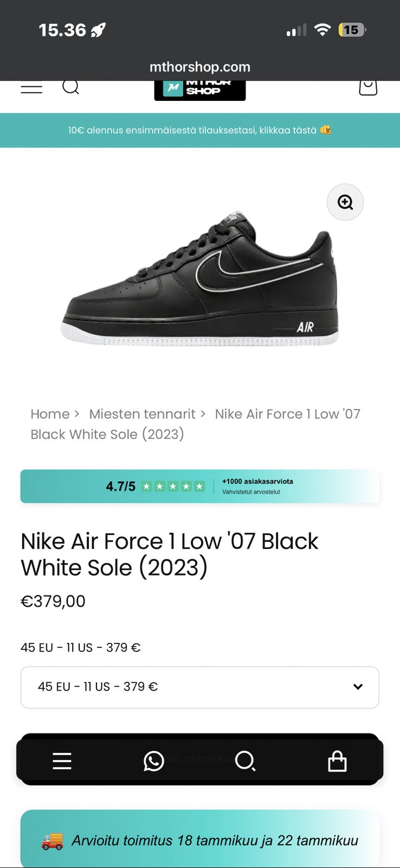The width and height of the screenshot is (400, 868).
Task: Go to Home in the breadcrumb
Action: [x=50, y=414]
